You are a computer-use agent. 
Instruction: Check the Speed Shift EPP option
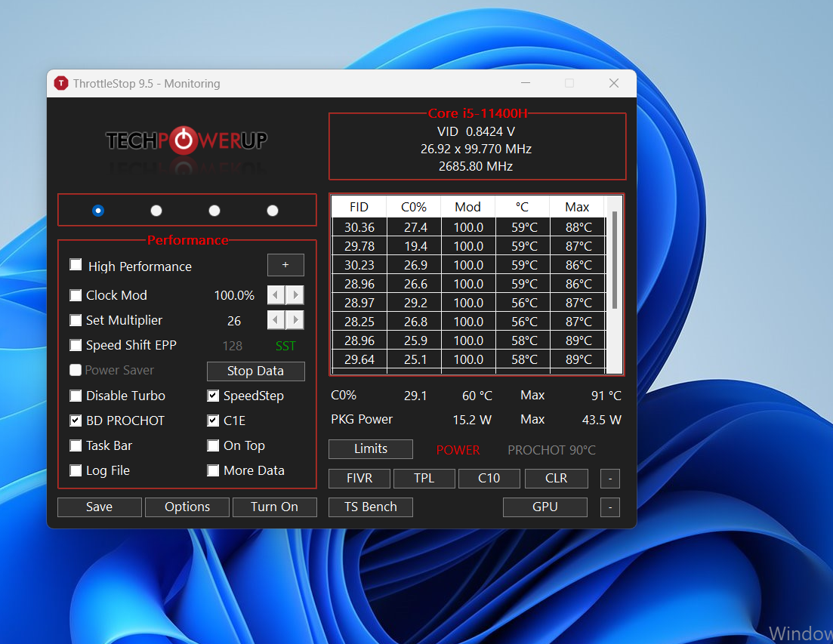(x=76, y=345)
